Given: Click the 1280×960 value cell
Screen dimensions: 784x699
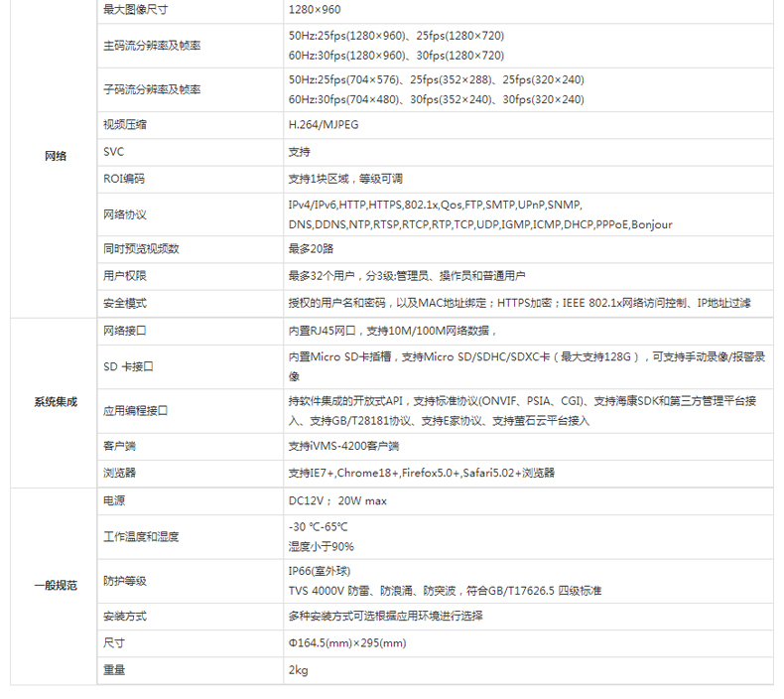Looking at the screenshot, I should 313,9.
